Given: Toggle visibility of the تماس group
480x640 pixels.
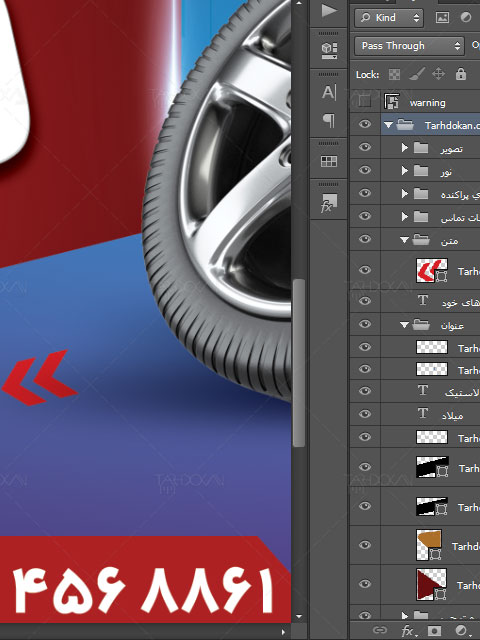Looking at the screenshot, I should point(365,216).
